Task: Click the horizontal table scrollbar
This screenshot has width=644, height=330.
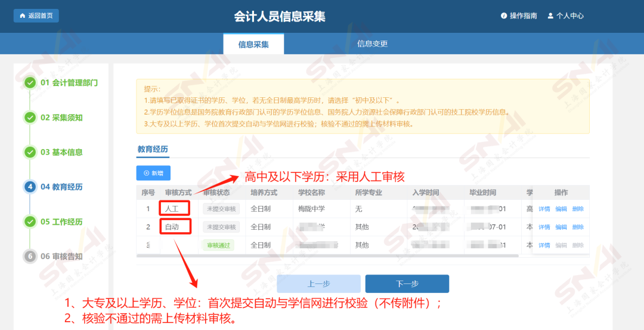Action: click(327, 256)
